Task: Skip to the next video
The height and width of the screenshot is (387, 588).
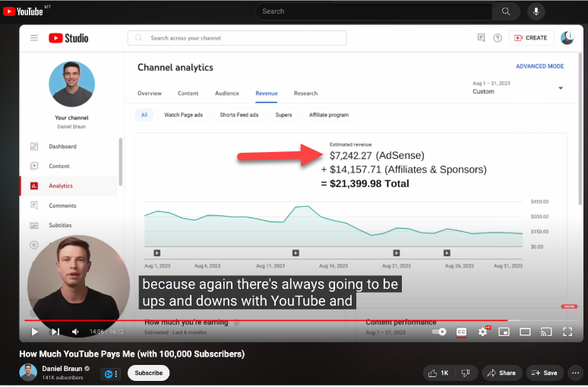Action: coord(55,331)
